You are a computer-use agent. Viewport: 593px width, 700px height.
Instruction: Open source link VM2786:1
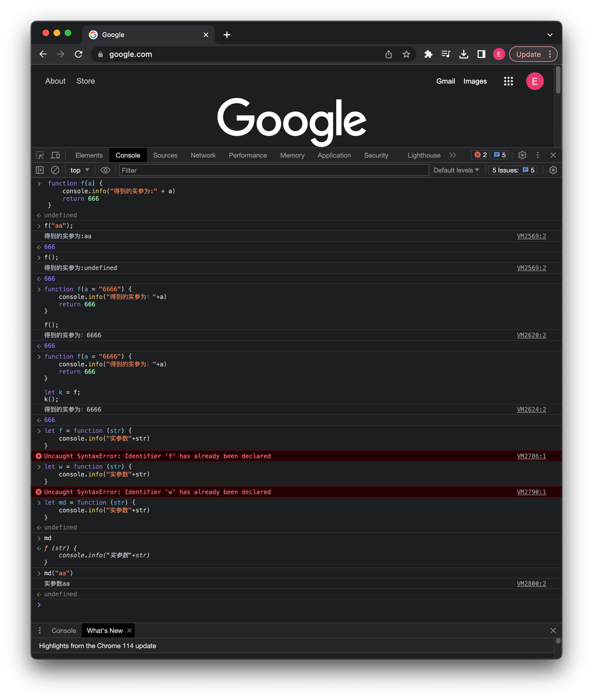click(531, 456)
